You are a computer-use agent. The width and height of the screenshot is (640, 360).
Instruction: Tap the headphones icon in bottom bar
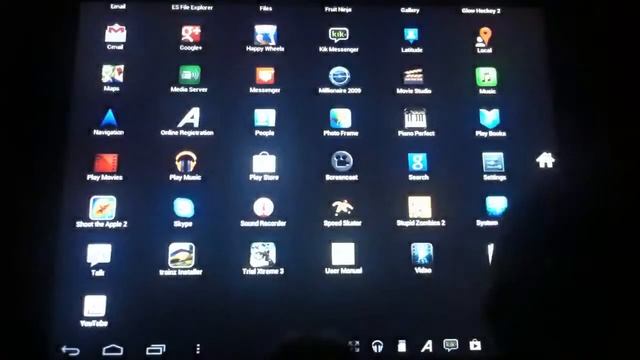coord(378,347)
